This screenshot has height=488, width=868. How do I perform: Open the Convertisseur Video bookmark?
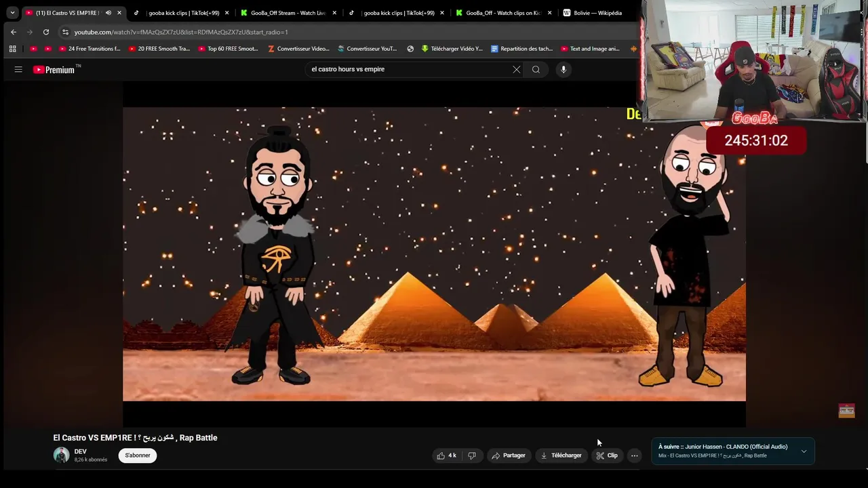click(x=298, y=49)
